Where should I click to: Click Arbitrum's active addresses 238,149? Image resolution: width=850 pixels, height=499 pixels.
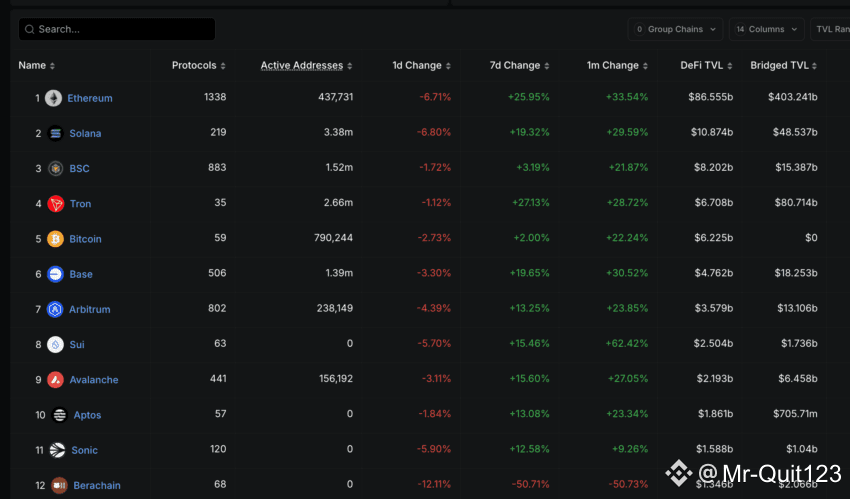point(334,308)
